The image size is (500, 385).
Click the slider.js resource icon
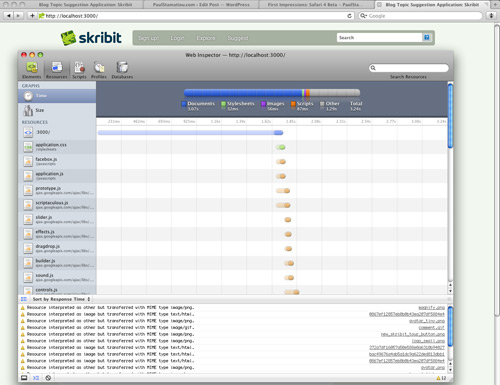pos(28,219)
